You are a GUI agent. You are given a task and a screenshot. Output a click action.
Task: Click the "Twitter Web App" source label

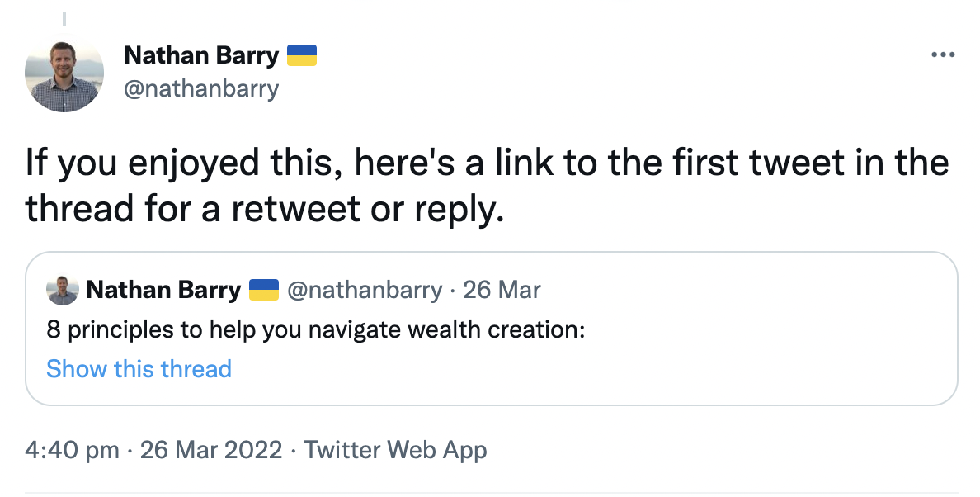[395, 450]
